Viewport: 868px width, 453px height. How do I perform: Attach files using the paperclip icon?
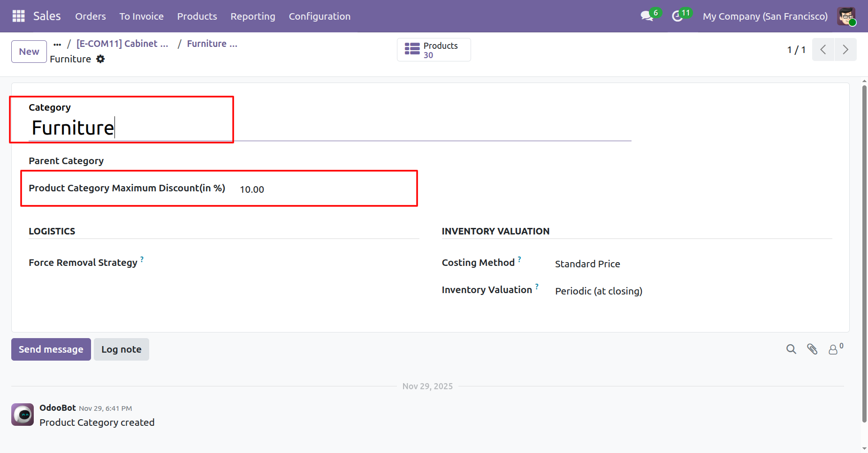812,349
